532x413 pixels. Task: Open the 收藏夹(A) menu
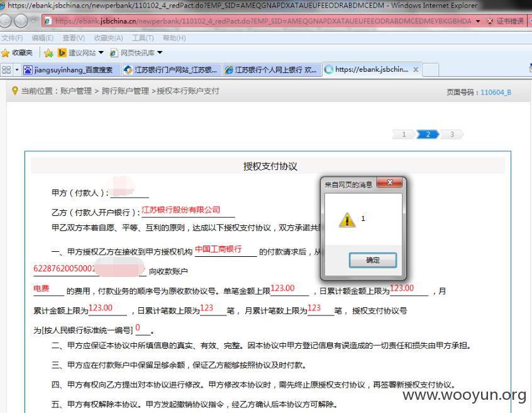coord(109,38)
